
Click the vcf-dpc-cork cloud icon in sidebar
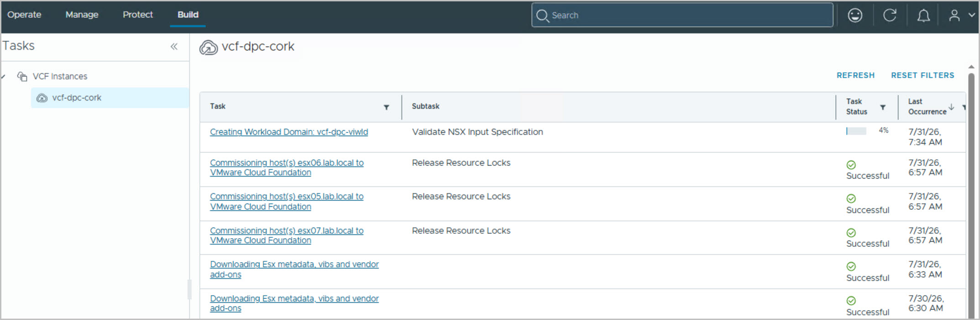[42, 98]
